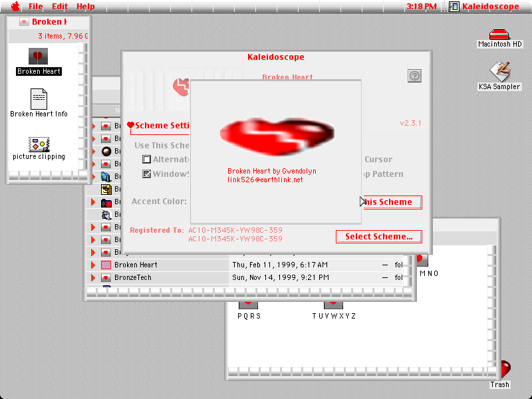This screenshot has width=532, height=399.
Task: Click the folder icon of the BronzeTech row
Action: 106,277
